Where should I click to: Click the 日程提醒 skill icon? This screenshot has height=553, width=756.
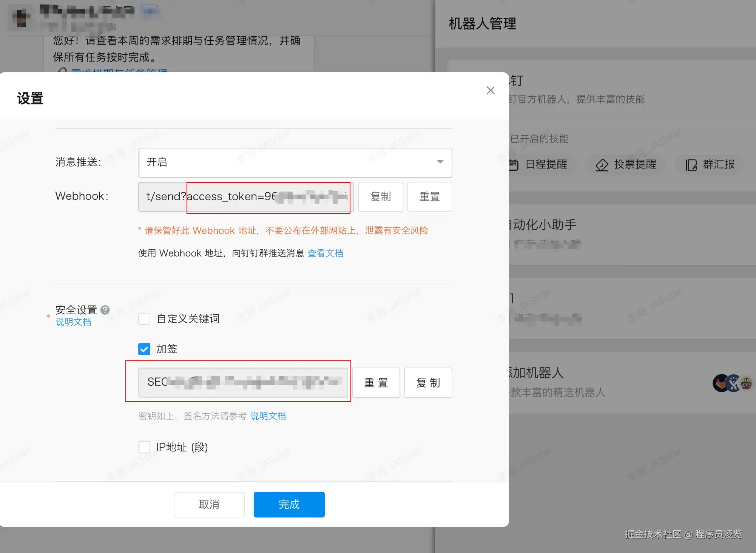click(514, 165)
